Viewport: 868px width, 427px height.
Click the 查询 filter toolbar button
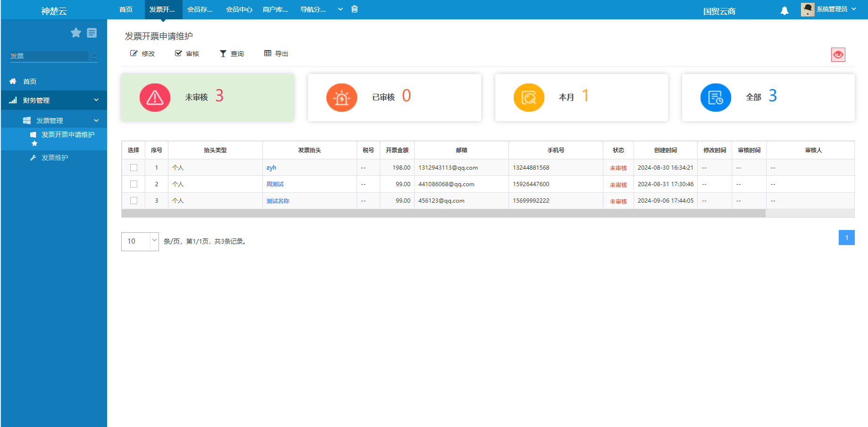[x=232, y=54]
